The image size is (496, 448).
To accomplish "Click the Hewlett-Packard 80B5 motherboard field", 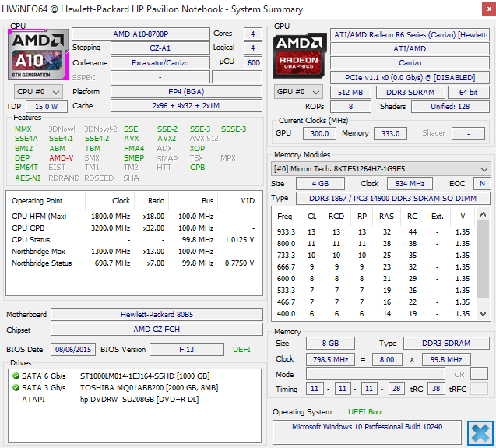I will [x=157, y=315].
